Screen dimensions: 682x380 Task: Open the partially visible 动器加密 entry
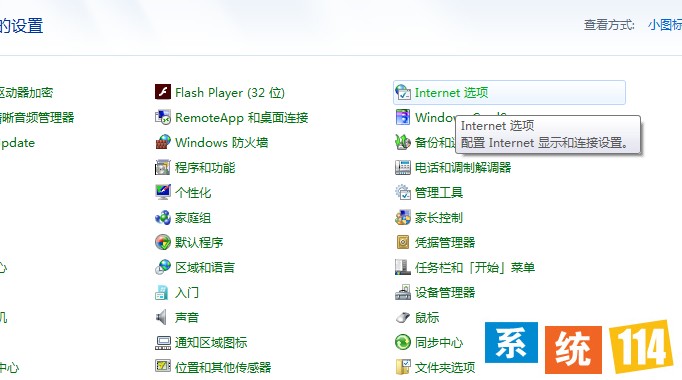[x=27, y=93]
